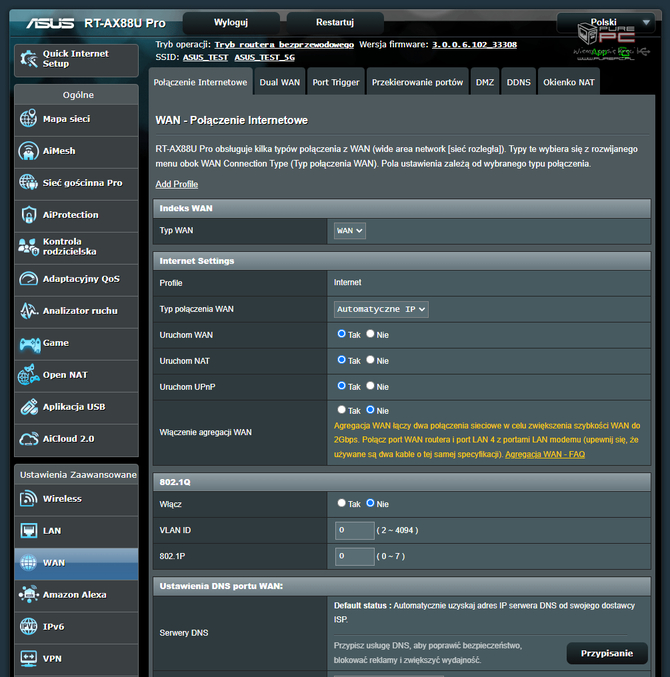Viewport: 670px width, 677px height.
Task: Click the Aplikacja USB icon
Action: (x=28, y=406)
